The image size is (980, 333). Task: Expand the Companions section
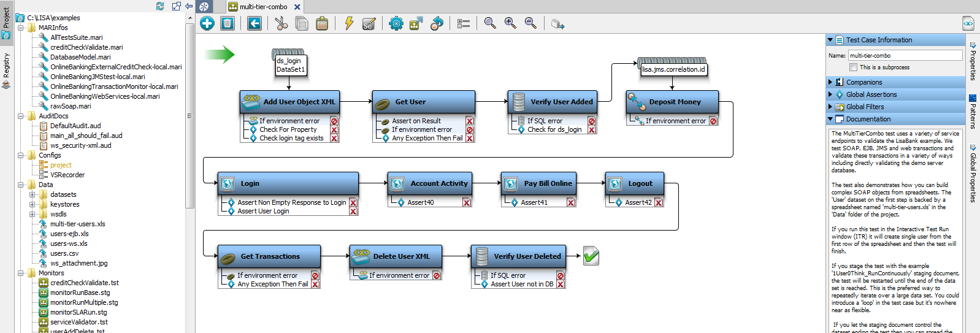coord(830,82)
